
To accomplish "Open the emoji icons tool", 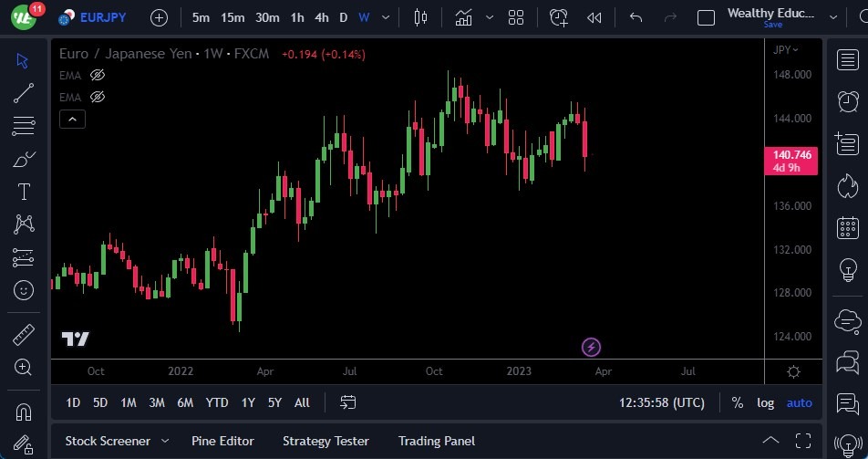I will click(x=24, y=290).
